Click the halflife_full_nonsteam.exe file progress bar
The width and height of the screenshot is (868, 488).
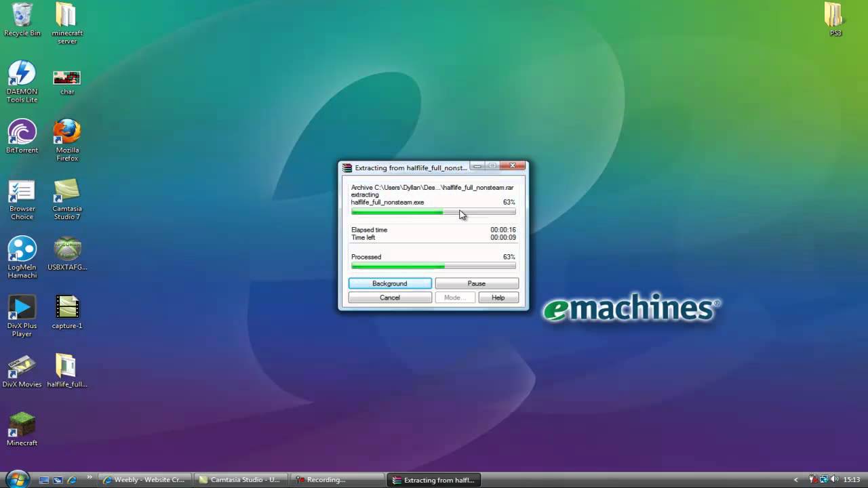tap(433, 212)
